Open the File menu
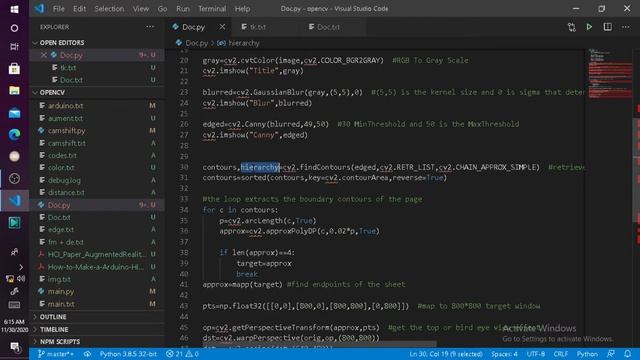Viewport: 640px width, 360px height. click(x=58, y=9)
